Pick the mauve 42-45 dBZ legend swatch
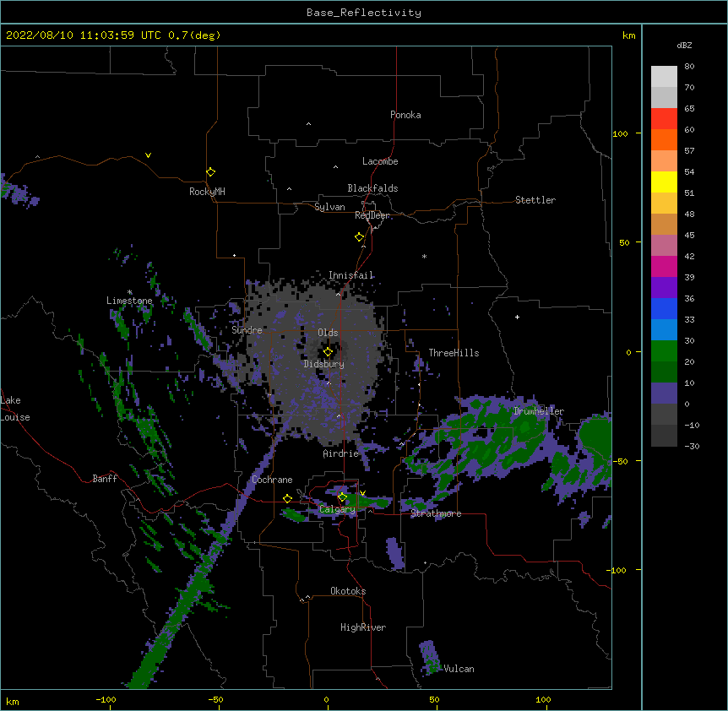 pos(664,245)
